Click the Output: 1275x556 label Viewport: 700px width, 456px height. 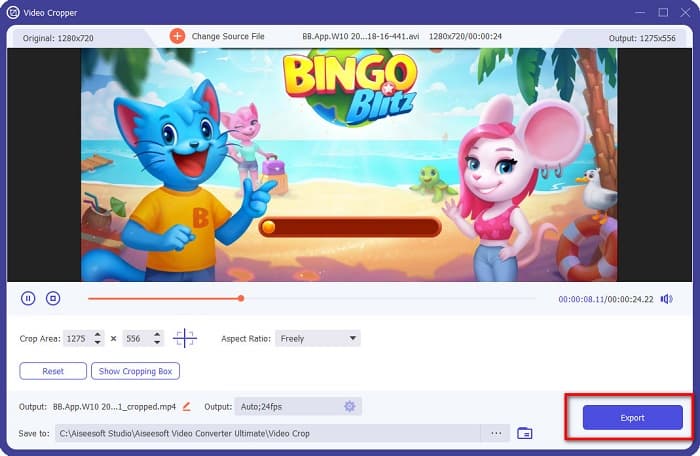[x=642, y=38]
